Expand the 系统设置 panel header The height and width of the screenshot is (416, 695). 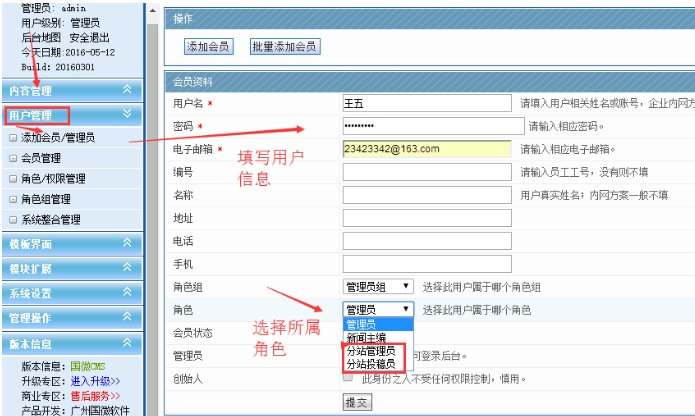tap(72, 293)
